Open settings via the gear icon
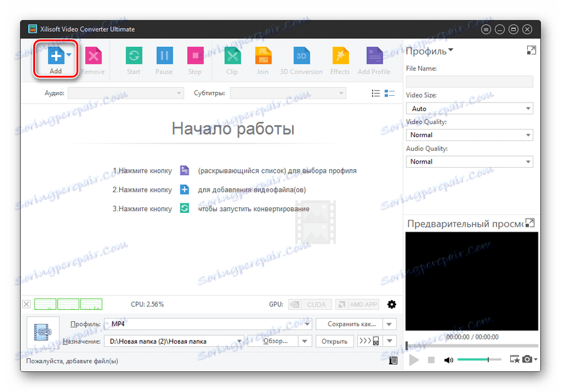Viewport: 561px width, 392px height. (392, 304)
